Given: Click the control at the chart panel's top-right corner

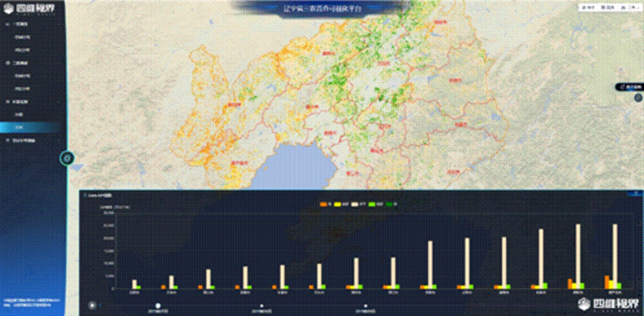Looking at the screenshot, I should click(636, 193).
